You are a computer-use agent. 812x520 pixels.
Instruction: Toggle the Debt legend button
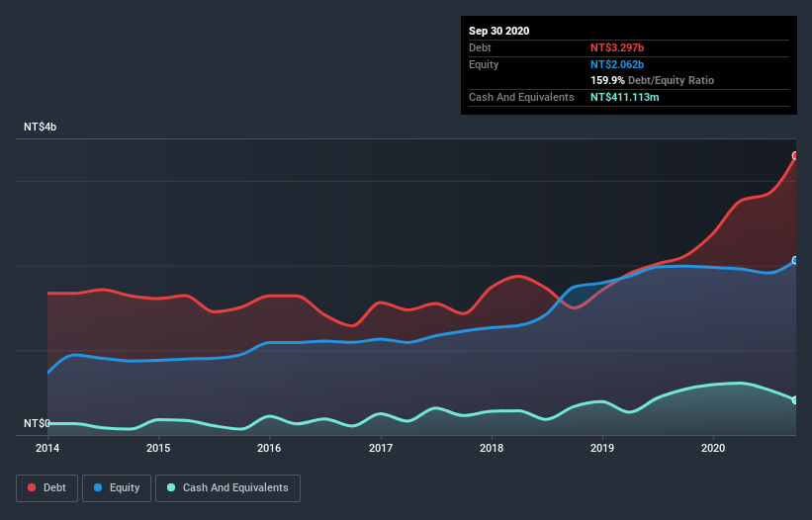tap(47, 488)
